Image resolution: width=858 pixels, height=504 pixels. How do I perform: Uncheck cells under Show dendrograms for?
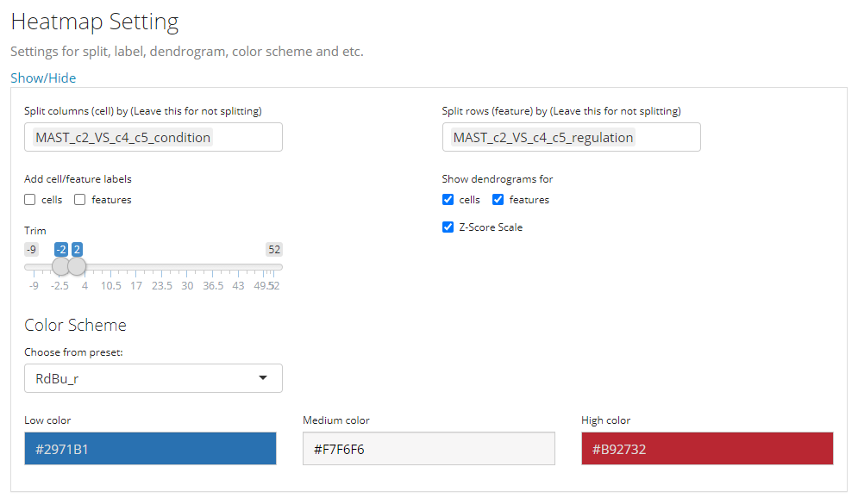(448, 200)
